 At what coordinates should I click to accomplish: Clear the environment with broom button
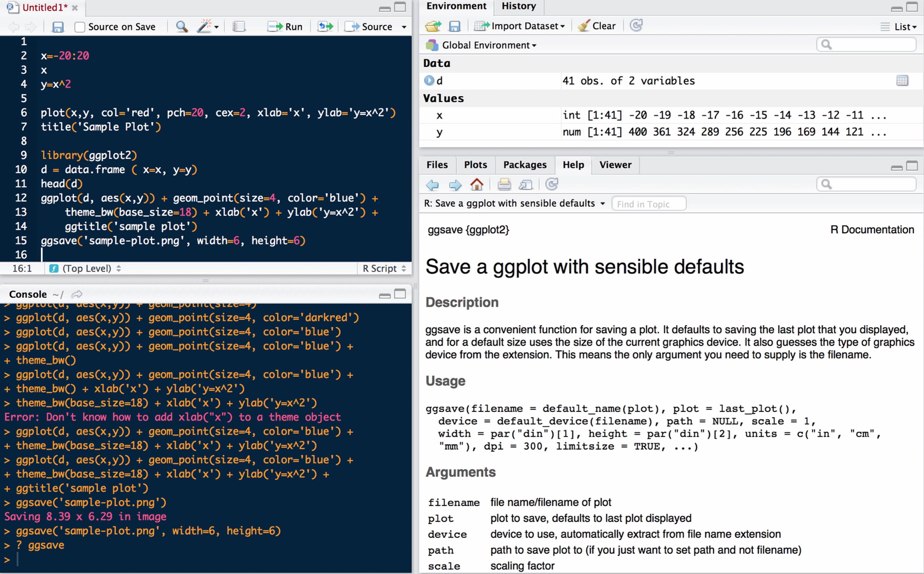point(597,26)
